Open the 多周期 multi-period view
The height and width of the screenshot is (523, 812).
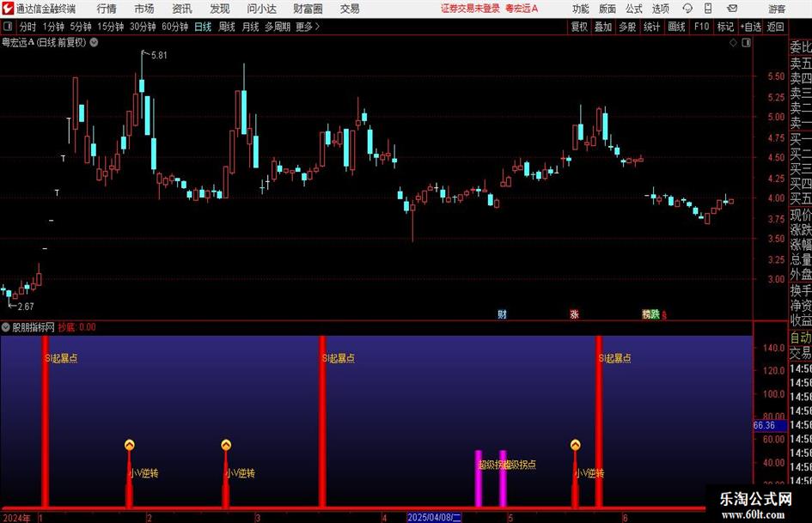[278, 27]
